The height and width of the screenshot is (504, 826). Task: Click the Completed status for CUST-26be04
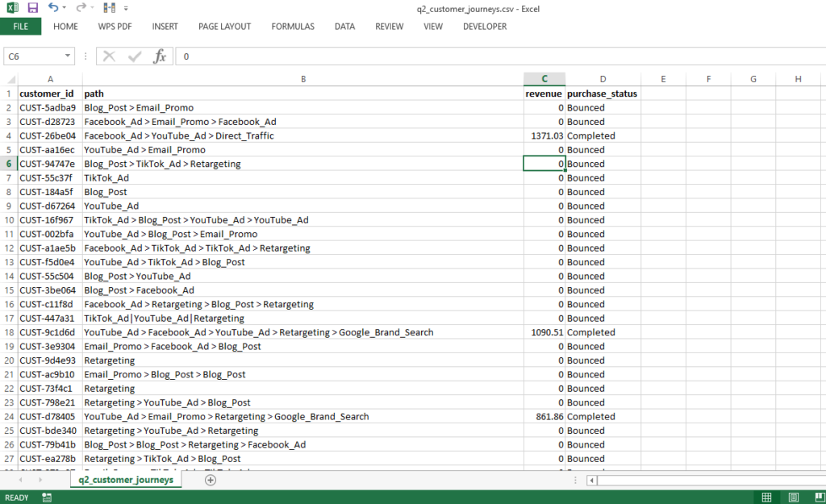coord(603,135)
